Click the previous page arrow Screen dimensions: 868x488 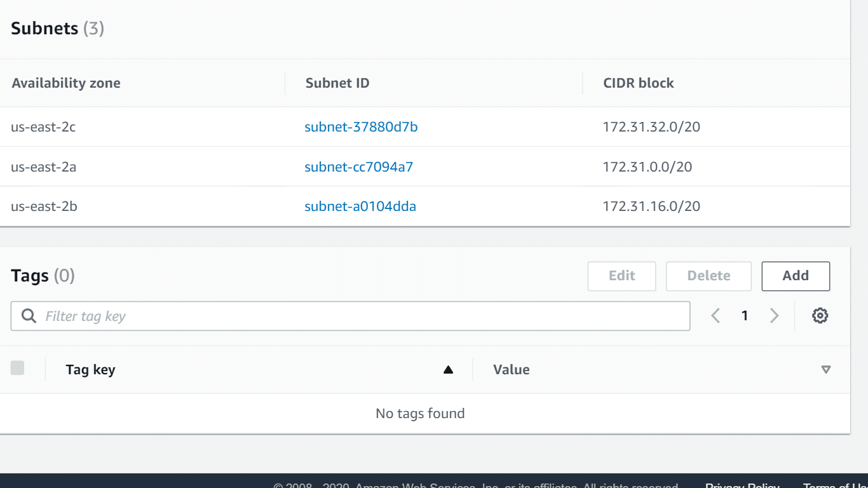click(x=715, y=315)
